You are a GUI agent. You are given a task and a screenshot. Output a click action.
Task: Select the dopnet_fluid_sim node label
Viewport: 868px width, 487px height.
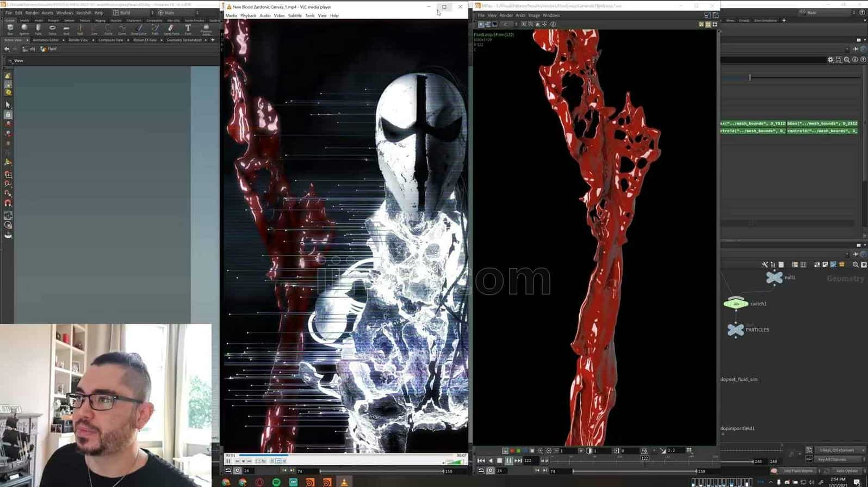[x=739, y=379]
